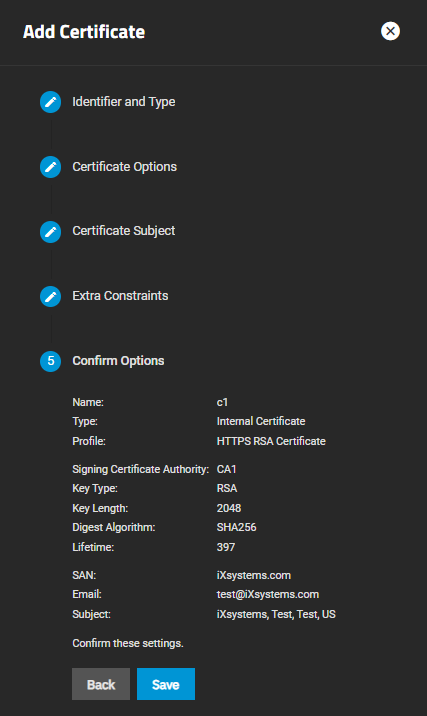This screenshot has height=716, width=427.
Task: Click the Key Type value RSA
Action: [227, 489]
